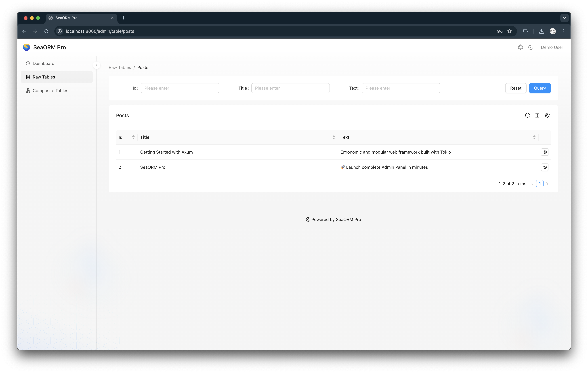Viewport: 588px width, 373px height.
Task: Click the SeaORM Pro logo
Action: click(x=26, y=47)
